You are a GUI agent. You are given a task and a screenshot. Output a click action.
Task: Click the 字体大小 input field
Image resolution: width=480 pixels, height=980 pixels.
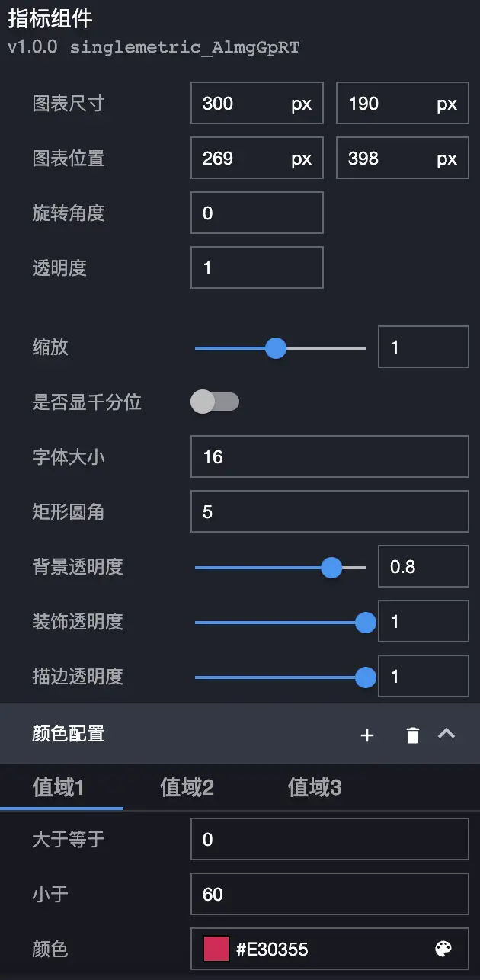tap(329, 456)
